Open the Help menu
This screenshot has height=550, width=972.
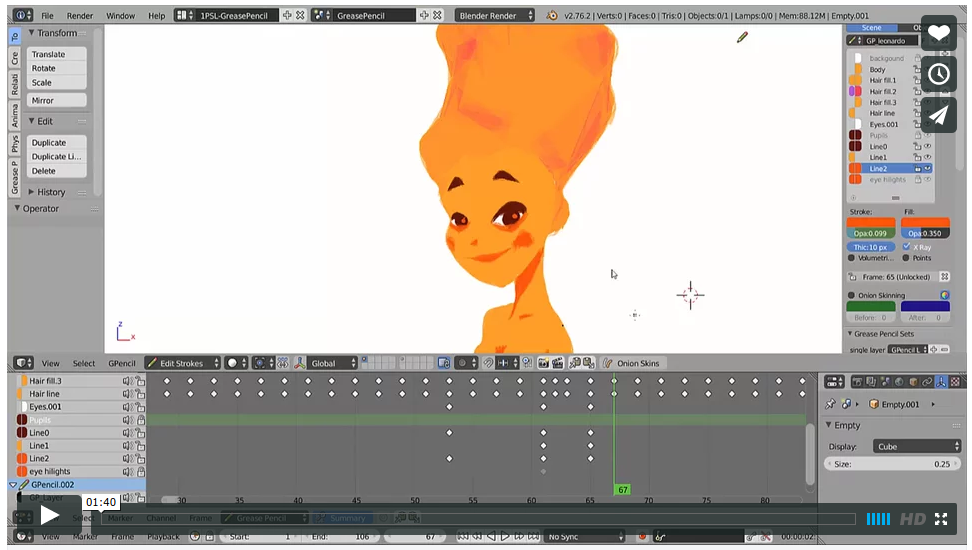click(156, 16)
